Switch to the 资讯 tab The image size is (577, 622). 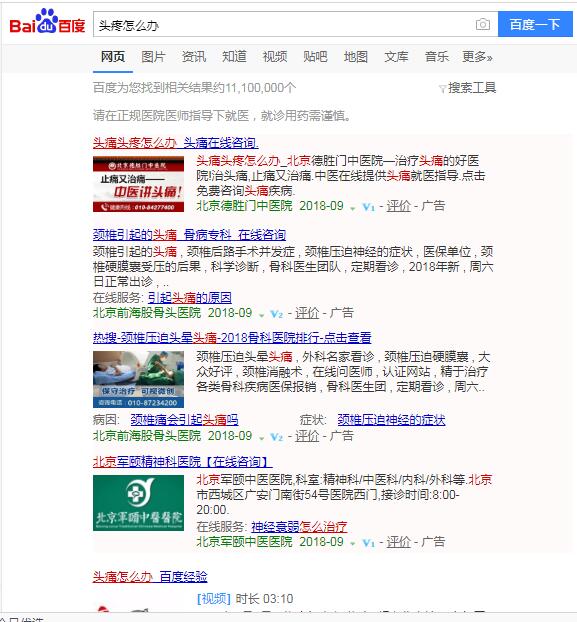tap(194, 57)
